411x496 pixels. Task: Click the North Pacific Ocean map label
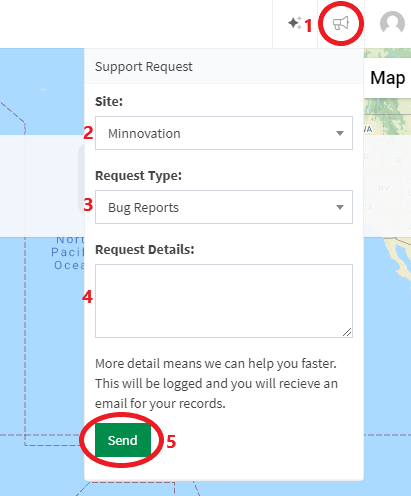click(68, 252)
